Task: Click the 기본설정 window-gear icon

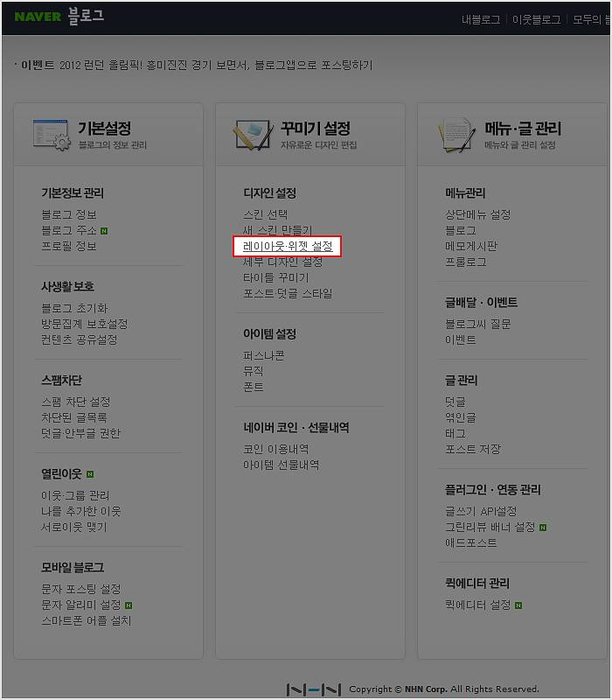Action: (52, 135)
